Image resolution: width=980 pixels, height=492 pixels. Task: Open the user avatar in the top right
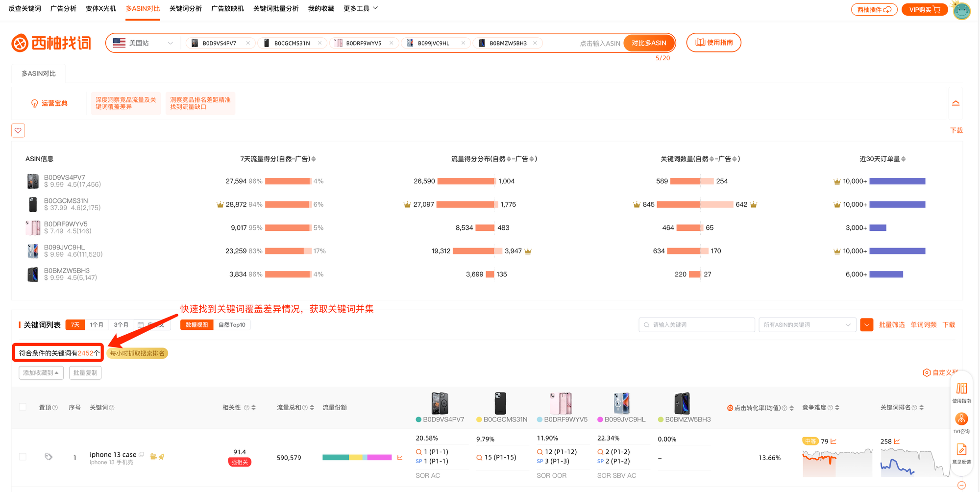click(x=961, y=10)
